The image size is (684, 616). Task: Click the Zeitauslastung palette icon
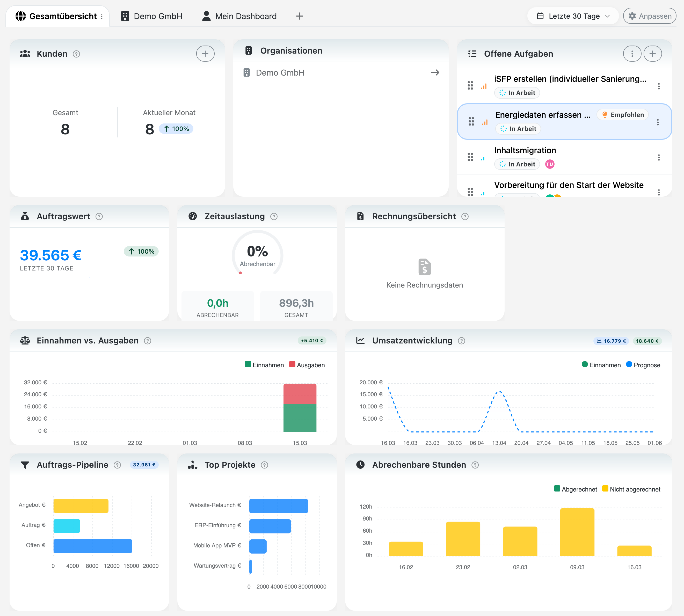193,216
